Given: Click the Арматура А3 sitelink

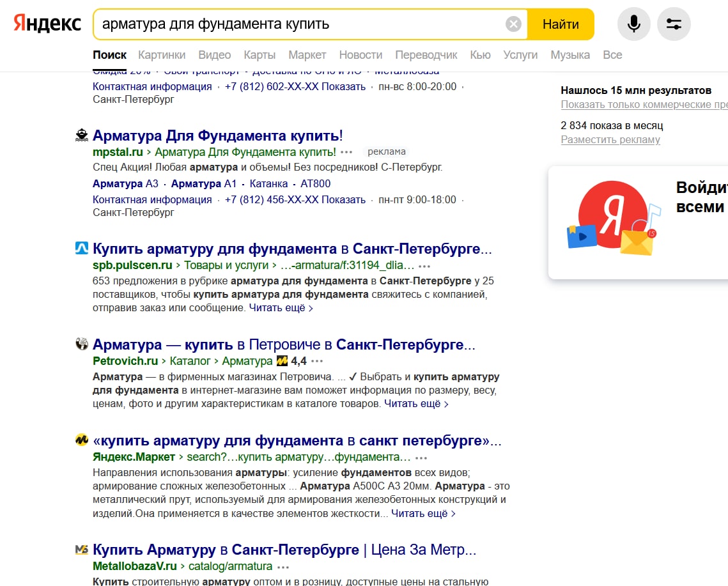Looking at the screenshot, I should [125, 183].
